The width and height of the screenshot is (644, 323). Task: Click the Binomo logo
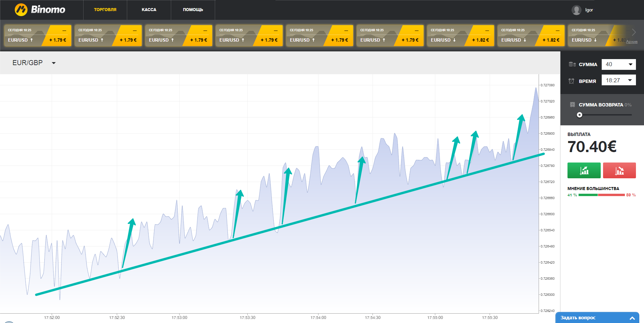[x=40, y=10]
